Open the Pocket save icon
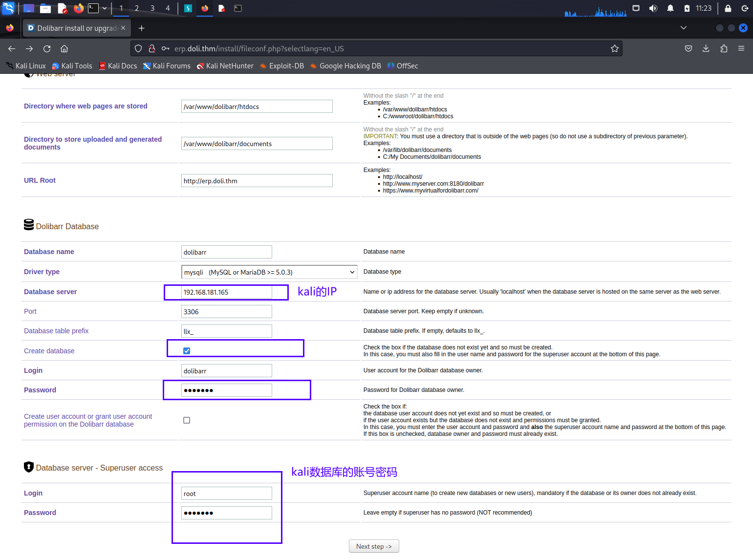 pyautogui.click(x=688, y=48)
